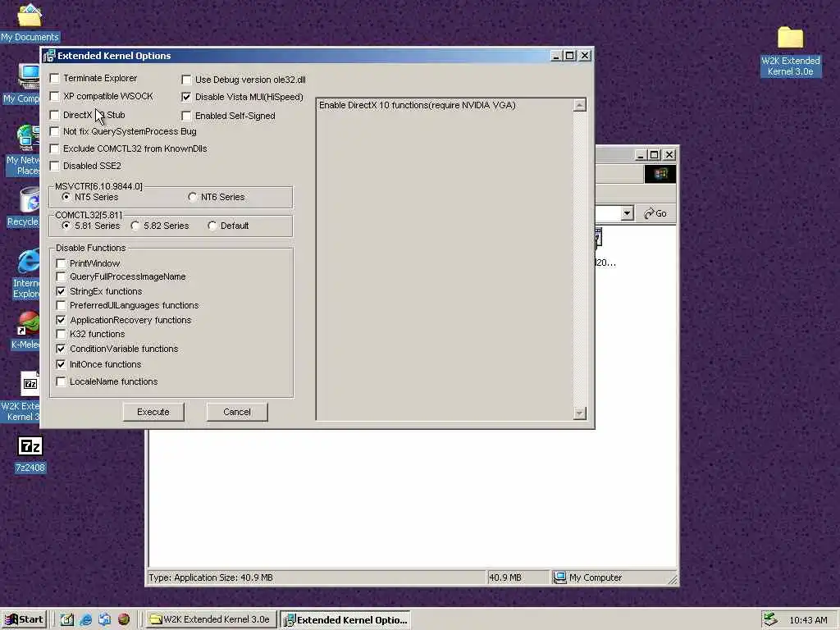Uncheck ConditionVariable functions

pyautogui.click(x=61, y=349)
